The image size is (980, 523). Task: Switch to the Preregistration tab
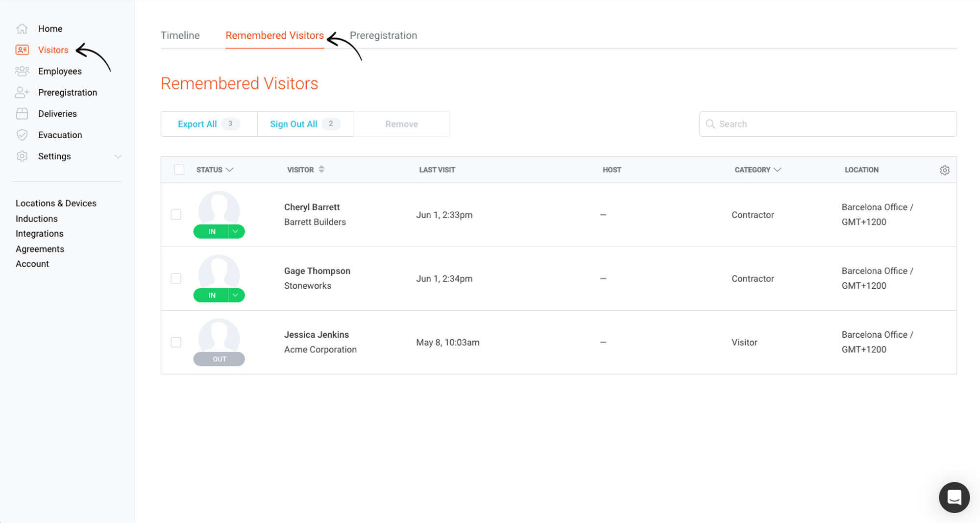tap(384, 35)
